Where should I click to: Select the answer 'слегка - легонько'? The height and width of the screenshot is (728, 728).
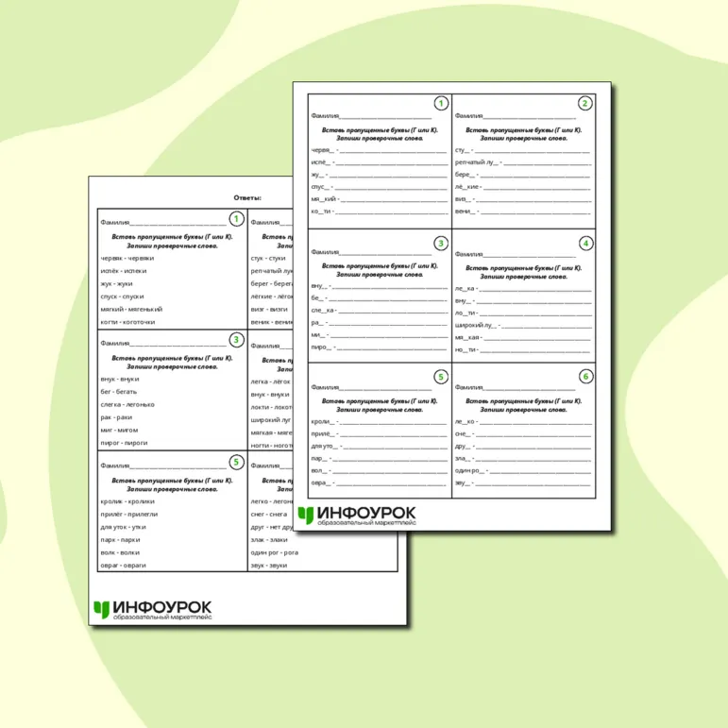coord(127,404)
